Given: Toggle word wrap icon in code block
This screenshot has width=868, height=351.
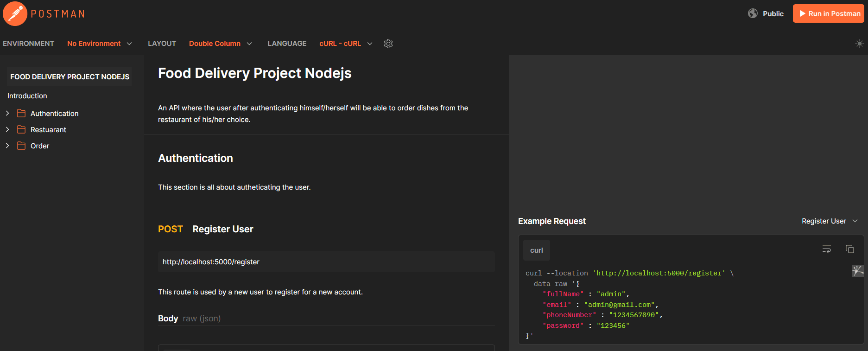Looking at the screenshot, I should [827, 249].
